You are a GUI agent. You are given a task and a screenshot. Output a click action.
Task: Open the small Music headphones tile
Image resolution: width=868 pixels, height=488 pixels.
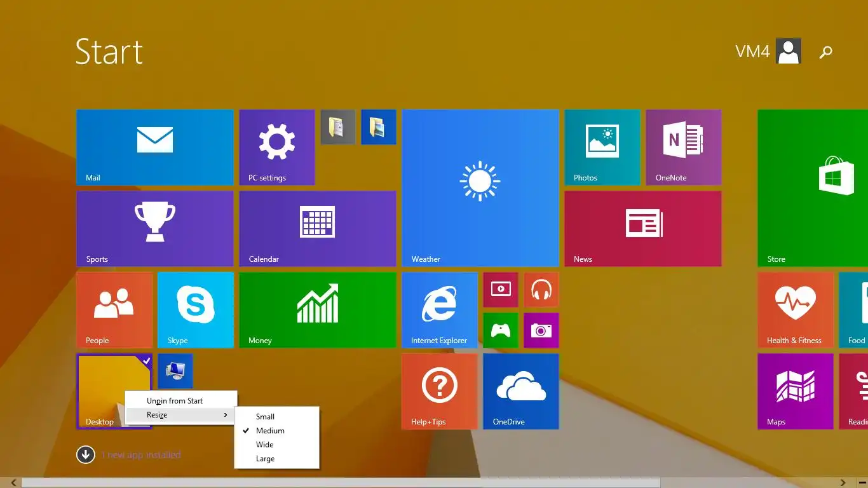(x=541, y=290)
